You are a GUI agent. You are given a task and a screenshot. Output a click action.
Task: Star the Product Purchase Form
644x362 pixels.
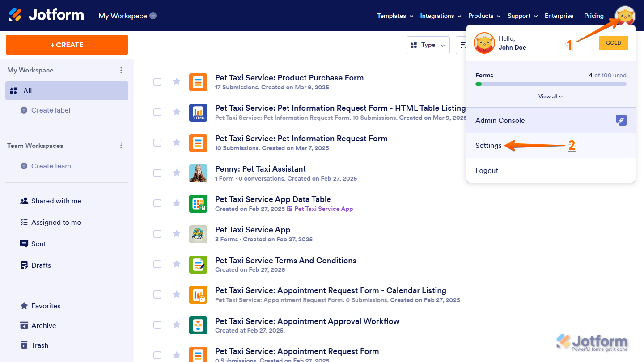coord(177,81)
